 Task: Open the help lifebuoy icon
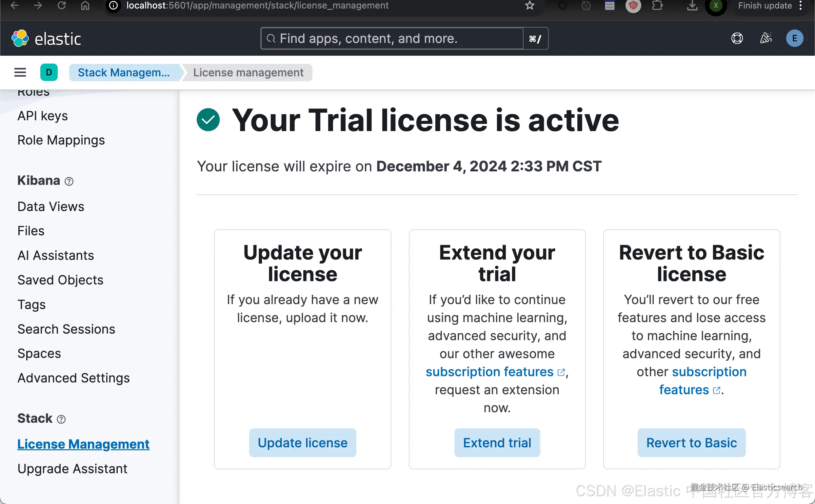(x=737, y=38)
